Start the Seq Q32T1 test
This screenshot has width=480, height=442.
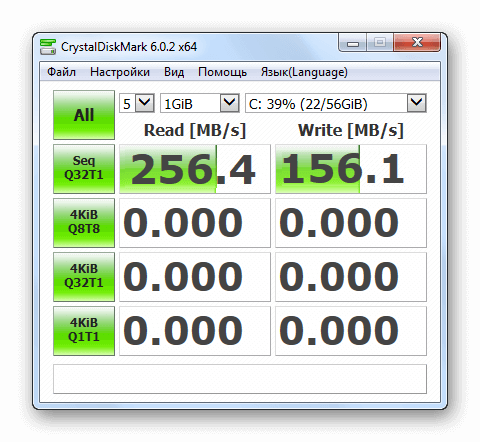[84, 169]
